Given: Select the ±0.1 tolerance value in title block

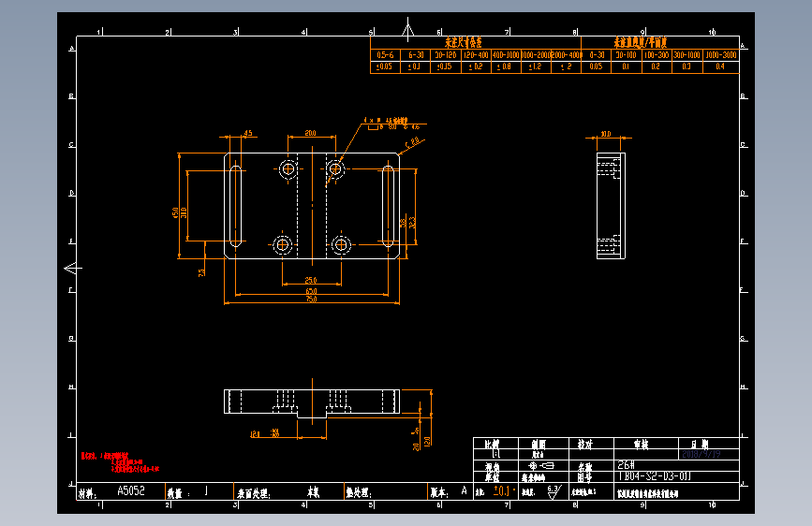Looking at the screenshot, I should [501, 490].
